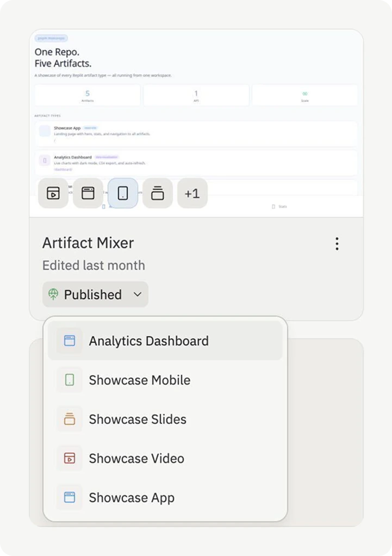Select Showcase App from the popup menu
This screenshot has width=392, height=556.
131,497
